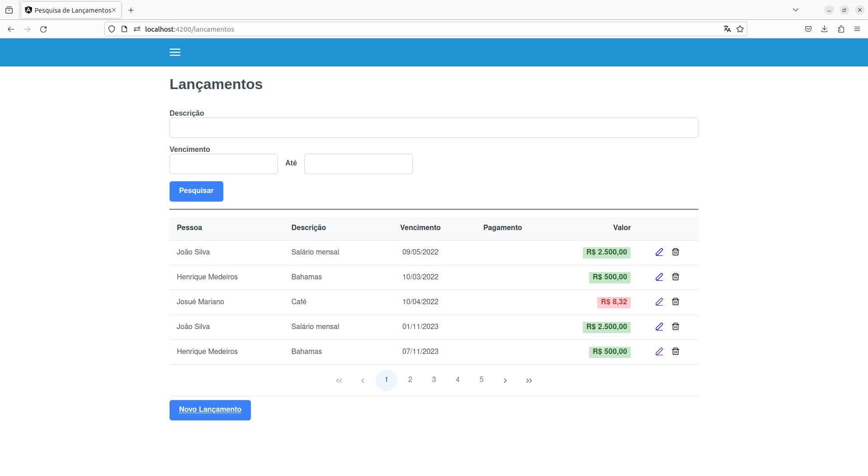Select the 07/11/2023 due date cell

(x=420, y=352)
